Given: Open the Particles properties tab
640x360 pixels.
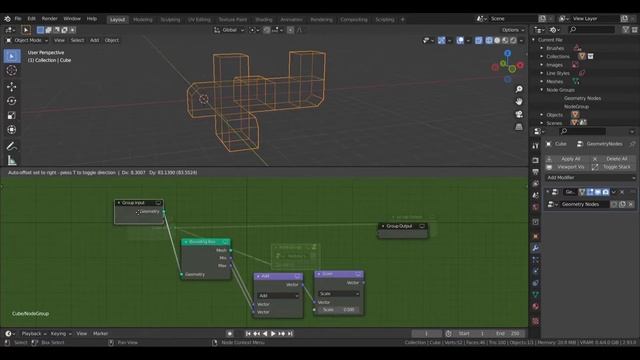Looking at the screenshot, I should coord(536,260).
